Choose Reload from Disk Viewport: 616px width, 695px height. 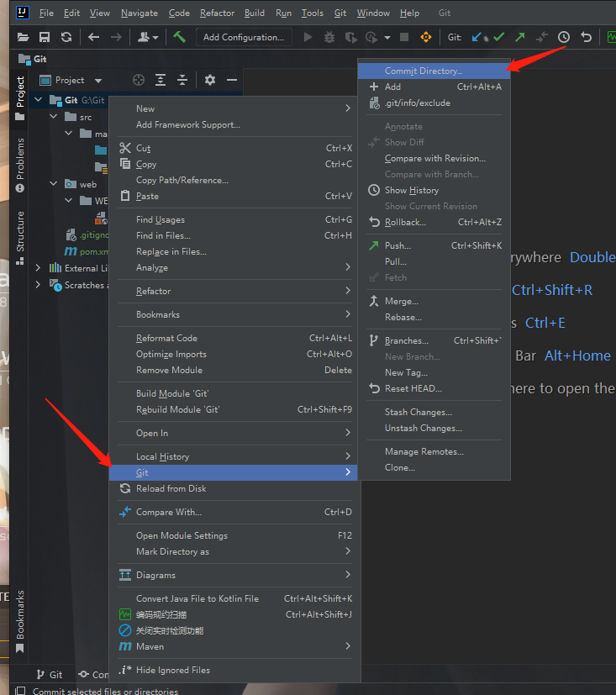coord(233,488)
